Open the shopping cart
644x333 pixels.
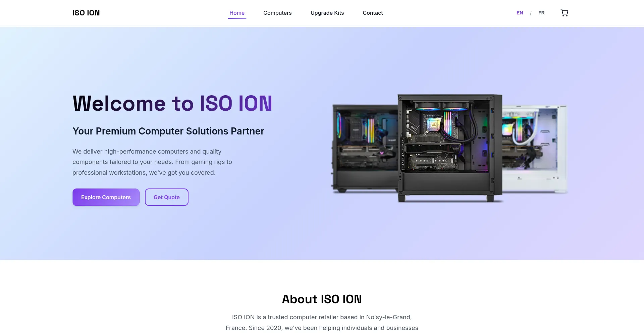tap(564, 13)
